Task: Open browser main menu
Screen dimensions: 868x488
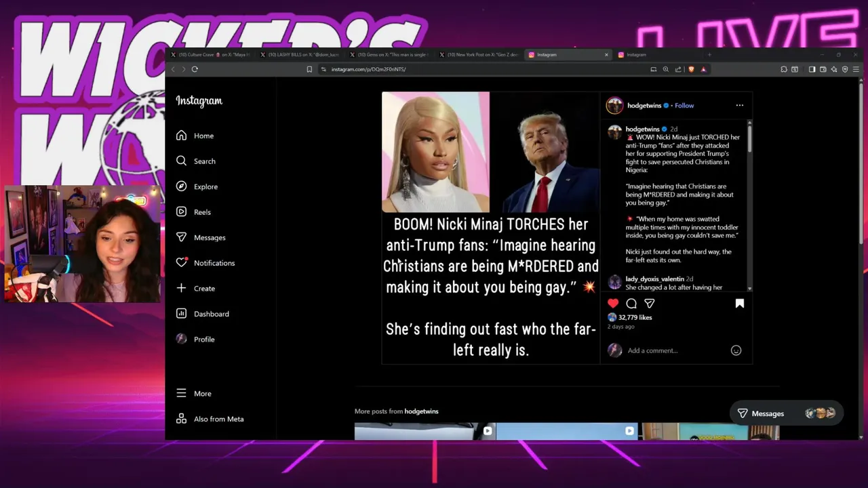Action: (856, 69)
